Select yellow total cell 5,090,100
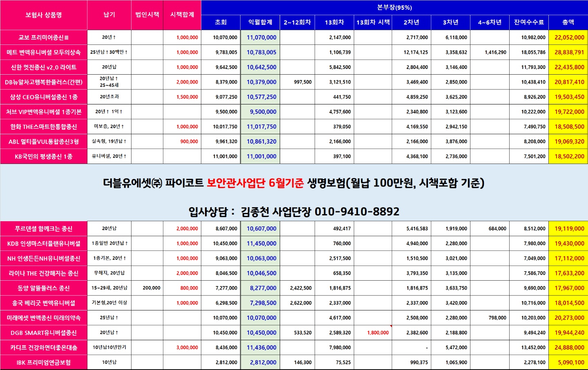Image resolution: width=588 pixels, height=370 pixels. click(x=568, y=363)
